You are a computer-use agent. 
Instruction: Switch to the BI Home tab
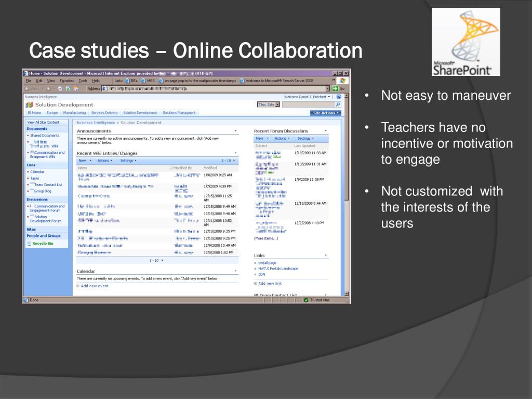35,113
